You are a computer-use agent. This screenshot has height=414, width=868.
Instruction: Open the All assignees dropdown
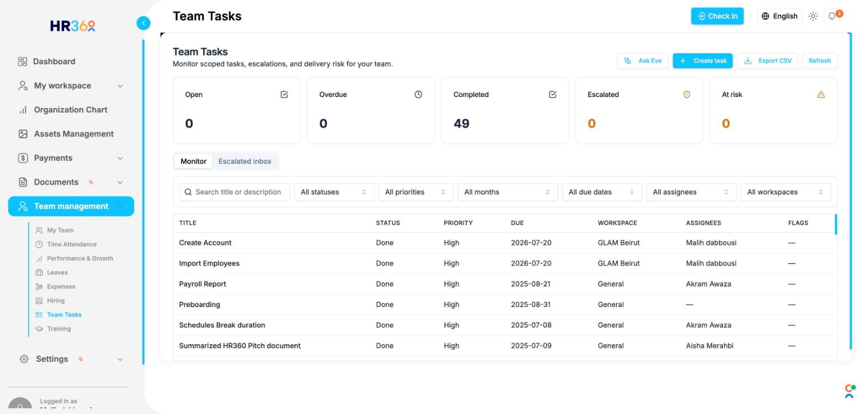click(x=691, y=192)
